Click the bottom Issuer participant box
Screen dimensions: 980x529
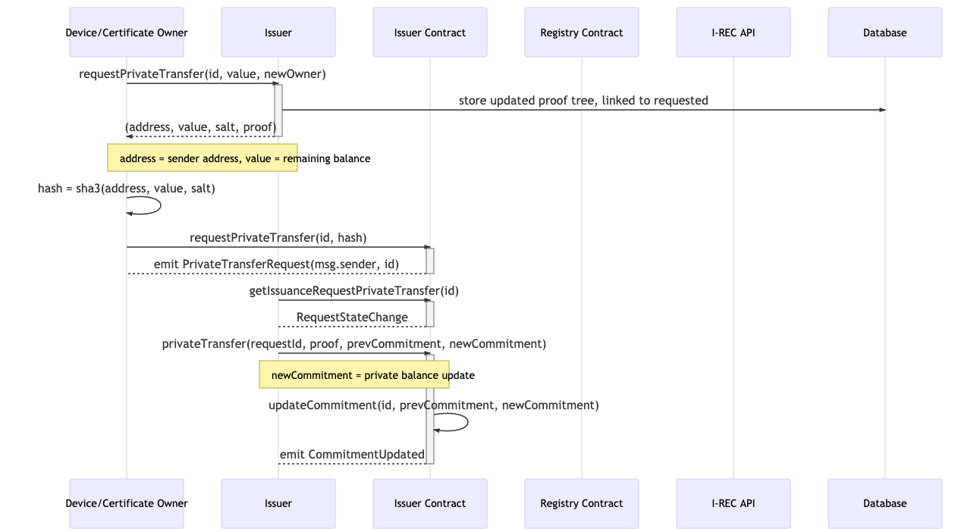click(x=278, y=503)
